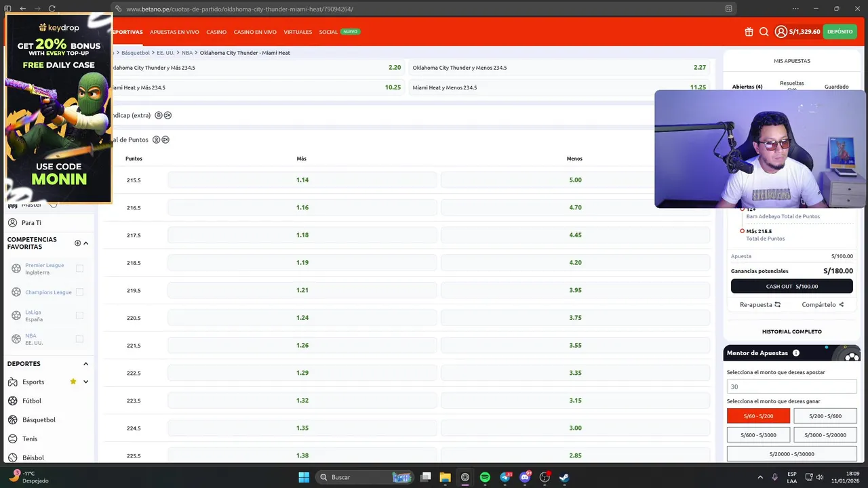This screenshot has width=868, height=488.
Task: Open File Explorer from the taskbar
Action: point(445,477)
